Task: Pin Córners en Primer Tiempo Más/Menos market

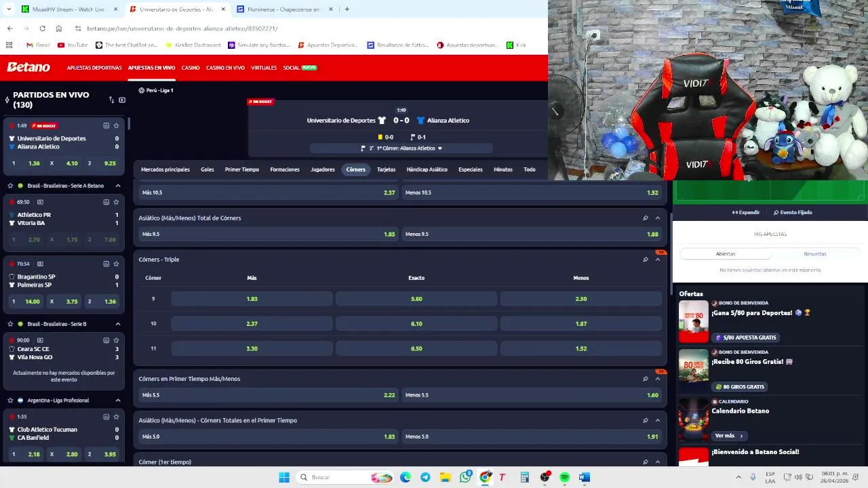Action: (645, 379)
